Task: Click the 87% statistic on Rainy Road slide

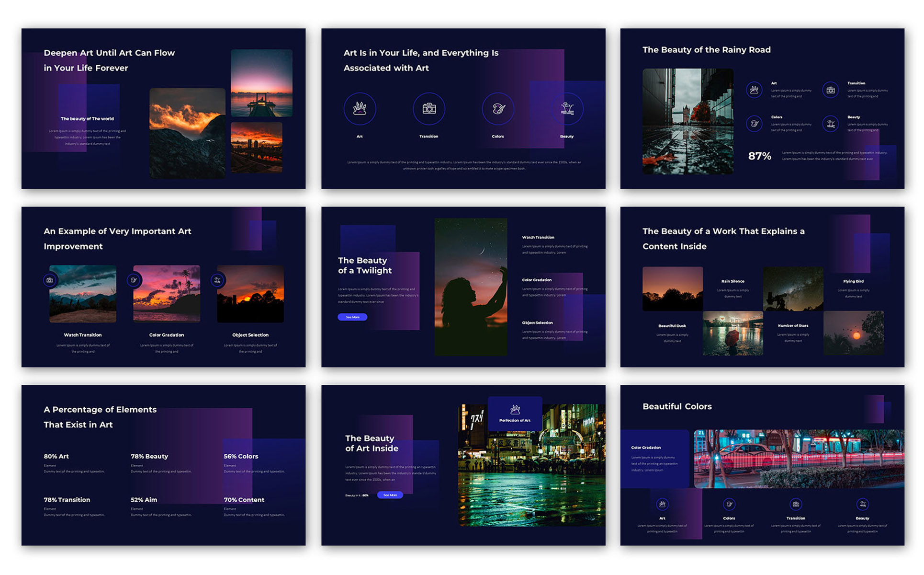Action: (759, 156)
